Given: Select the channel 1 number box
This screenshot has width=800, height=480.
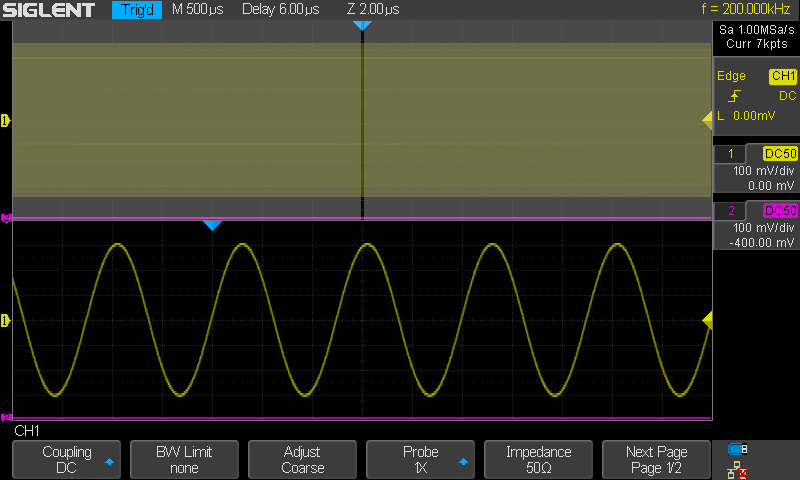Looking at the screenshot, I should coord(731,154).
